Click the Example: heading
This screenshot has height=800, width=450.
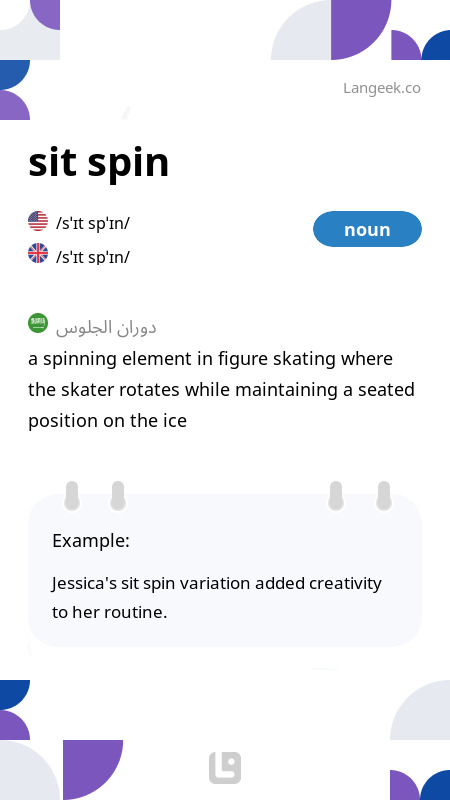(x=91, y=540)
